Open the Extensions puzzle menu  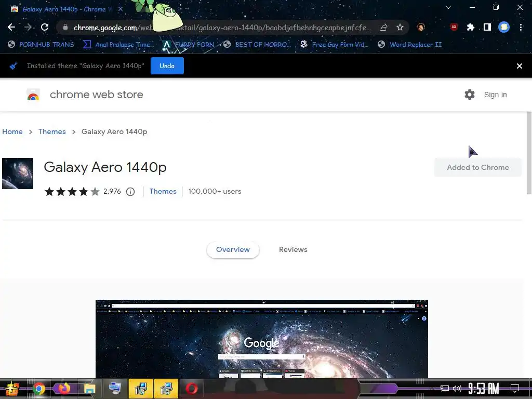tap(471, 27)
